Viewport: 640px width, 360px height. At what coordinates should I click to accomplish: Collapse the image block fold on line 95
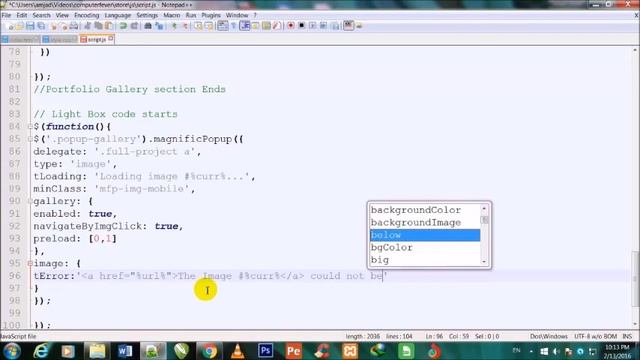tap(30, 264)
